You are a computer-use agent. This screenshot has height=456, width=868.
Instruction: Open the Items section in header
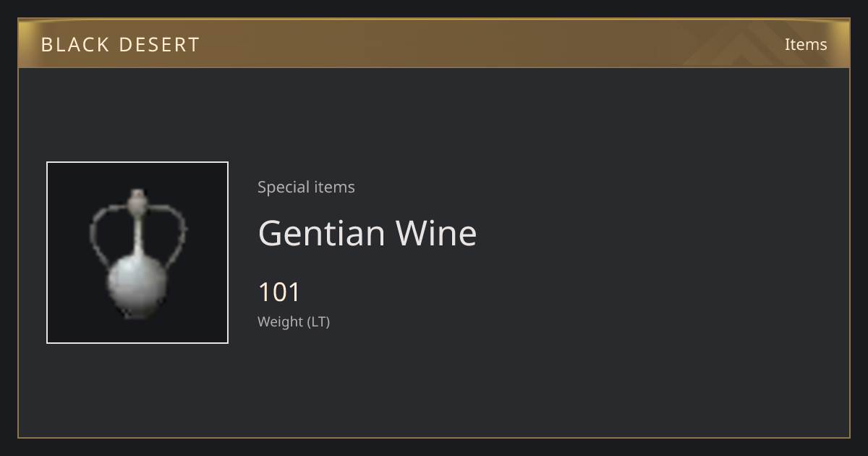tap(806, 44)
